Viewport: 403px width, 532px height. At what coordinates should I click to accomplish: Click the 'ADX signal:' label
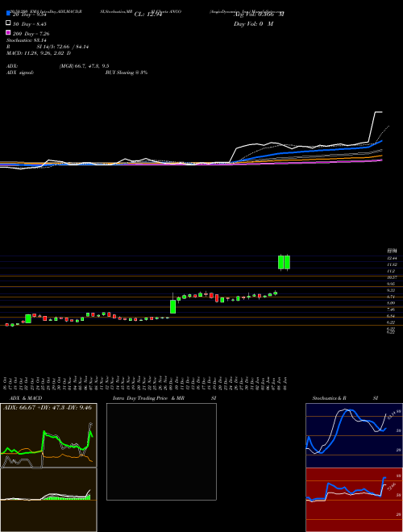coord(20,73)
